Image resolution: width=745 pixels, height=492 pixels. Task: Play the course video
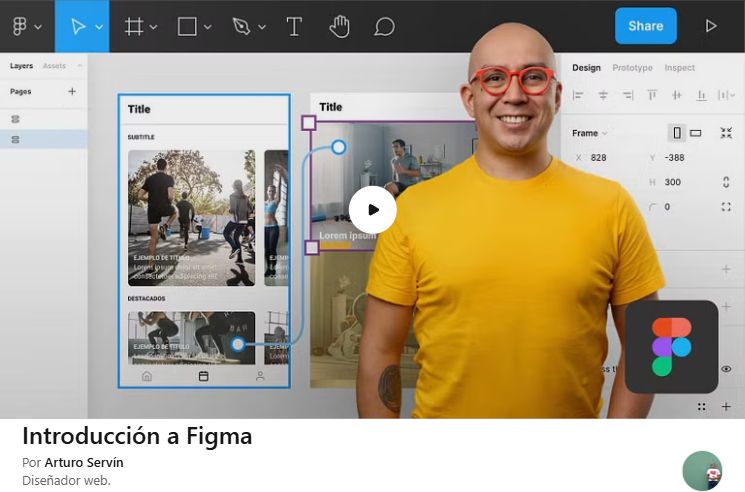click(x=372, y=209)
